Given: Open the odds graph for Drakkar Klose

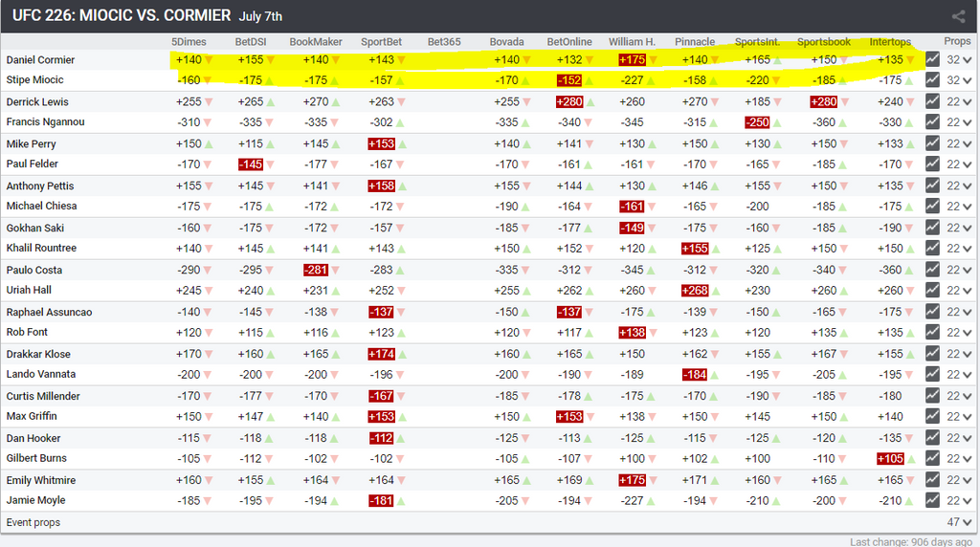Looking at the screenshot, I should 932,354.
